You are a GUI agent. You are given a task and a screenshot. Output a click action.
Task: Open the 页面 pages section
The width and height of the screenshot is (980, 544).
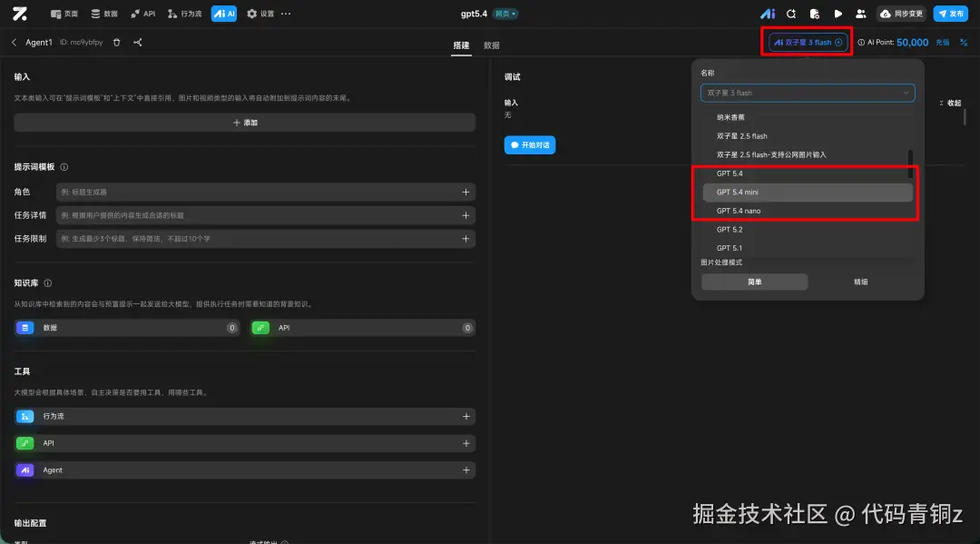(x=64, y=14)
